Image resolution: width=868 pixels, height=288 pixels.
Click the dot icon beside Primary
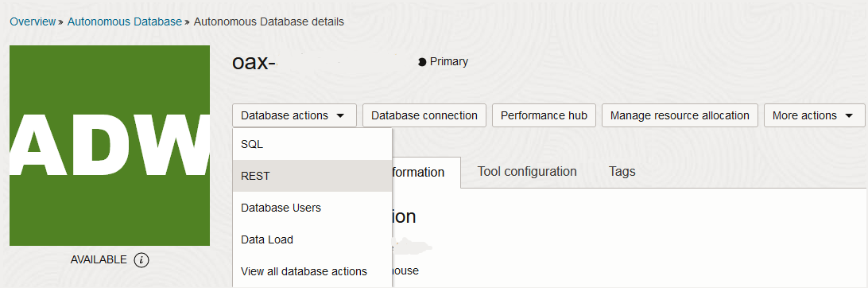click(422, 62)
